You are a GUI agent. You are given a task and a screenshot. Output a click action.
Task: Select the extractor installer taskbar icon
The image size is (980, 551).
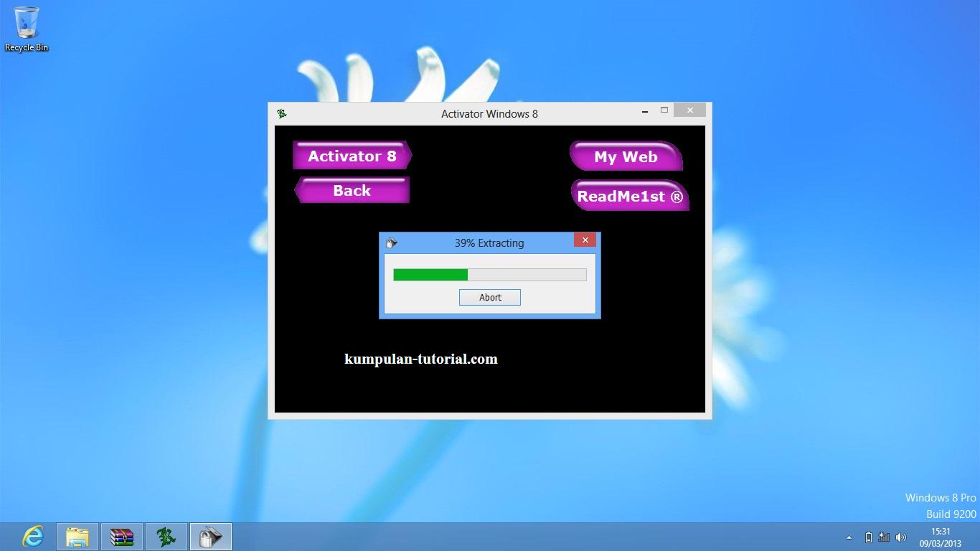[x=211, y=537]
